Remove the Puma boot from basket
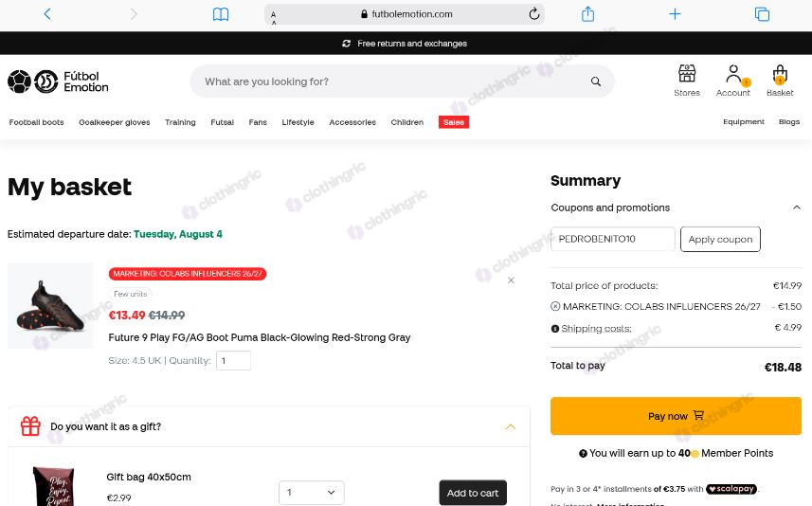 click(x=511, y=280)
